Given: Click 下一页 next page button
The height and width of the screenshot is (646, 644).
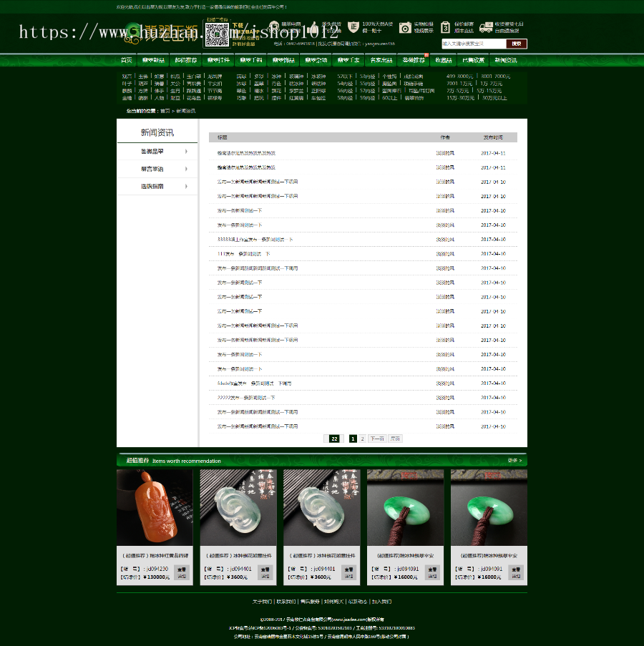Looking at the screenshot, I should pos(377,439).
